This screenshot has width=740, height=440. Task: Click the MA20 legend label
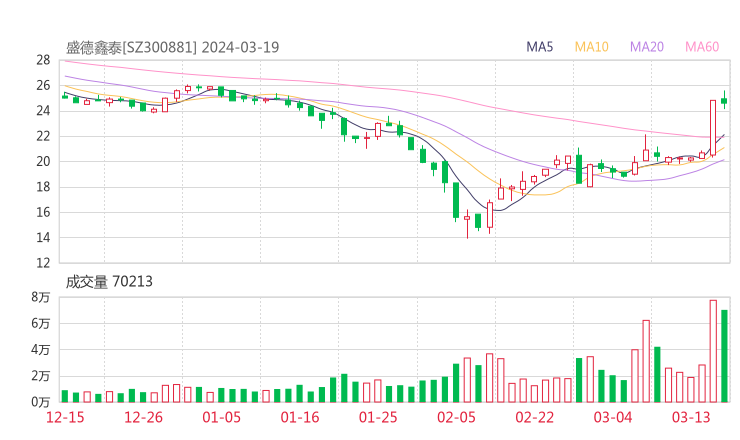click(647, 47)
